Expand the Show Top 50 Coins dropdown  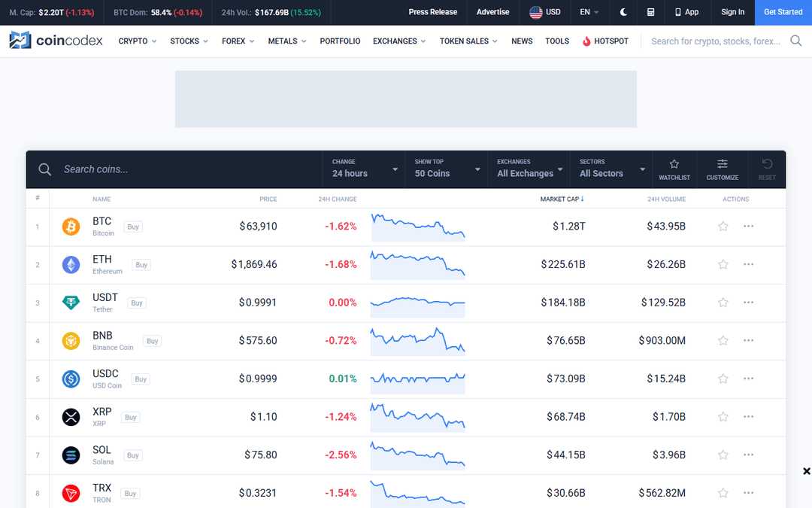click(447, 169)
